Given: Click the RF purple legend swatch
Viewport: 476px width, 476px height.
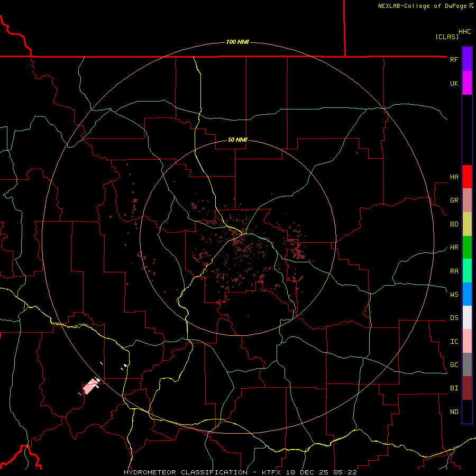Looking at the screenshot, I should 467,59.
